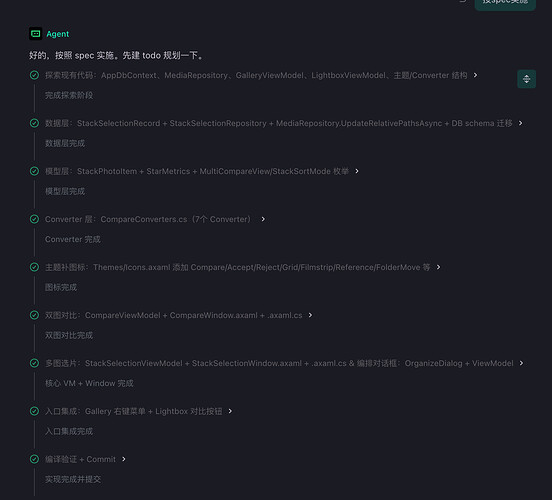Click the check icon beside Converter 层 step
The width and height of the screenshot is (552, 500).
tap(34, 219)
